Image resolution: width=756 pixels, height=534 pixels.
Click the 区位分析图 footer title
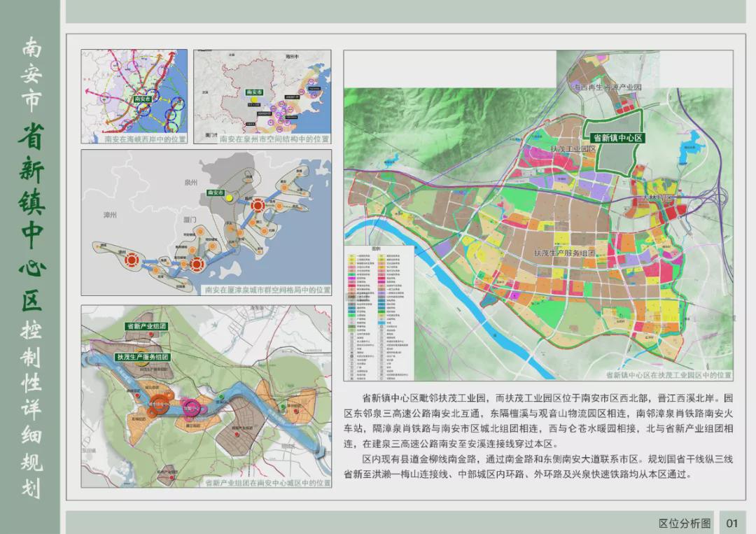tap(684, 522)
